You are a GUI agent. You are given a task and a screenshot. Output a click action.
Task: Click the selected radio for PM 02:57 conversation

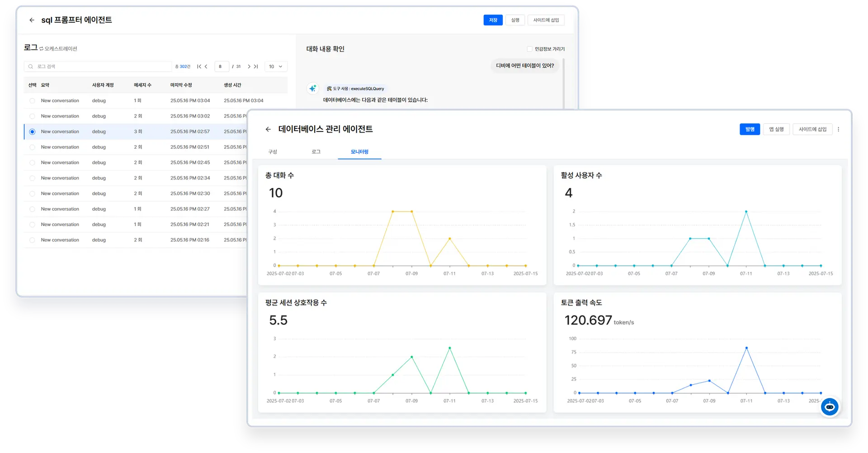[32, 132]
